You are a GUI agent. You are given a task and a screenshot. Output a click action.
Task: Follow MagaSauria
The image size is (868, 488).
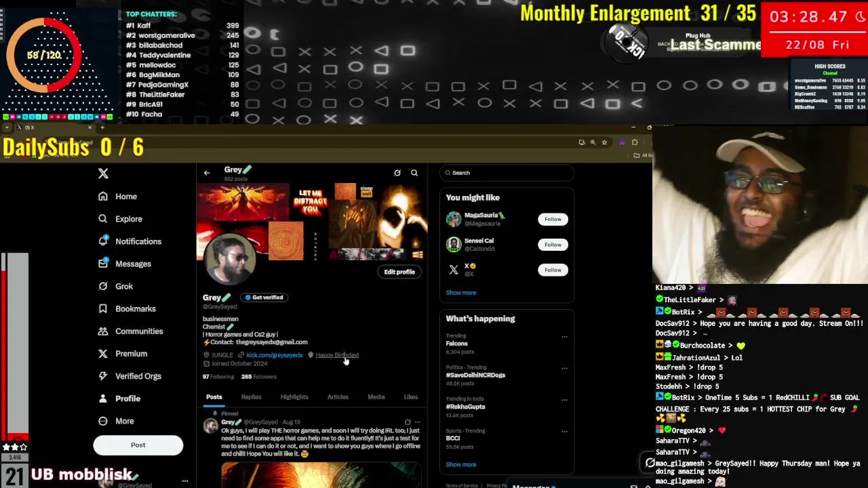tap(553, 219)
